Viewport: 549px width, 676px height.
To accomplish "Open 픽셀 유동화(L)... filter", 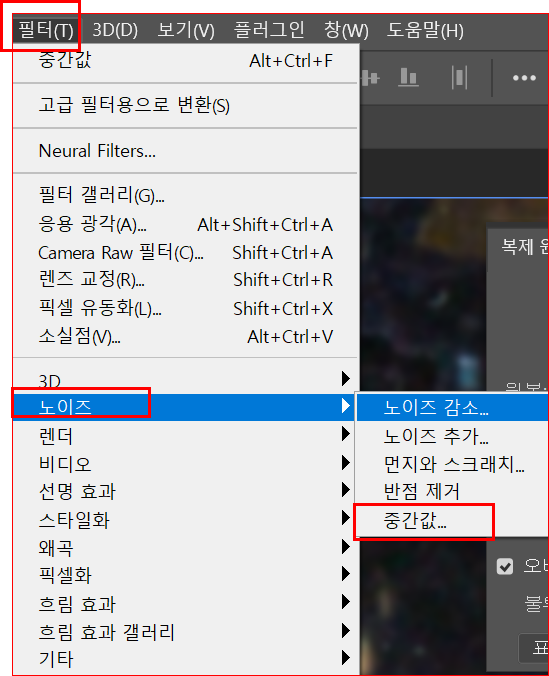I will (x=186, y=309).
